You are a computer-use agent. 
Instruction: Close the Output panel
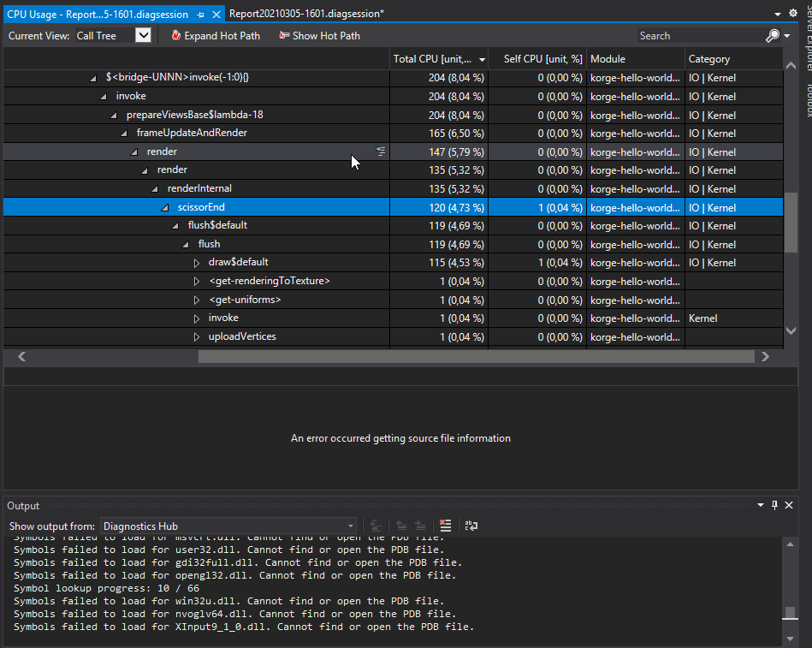coord(788,506)
